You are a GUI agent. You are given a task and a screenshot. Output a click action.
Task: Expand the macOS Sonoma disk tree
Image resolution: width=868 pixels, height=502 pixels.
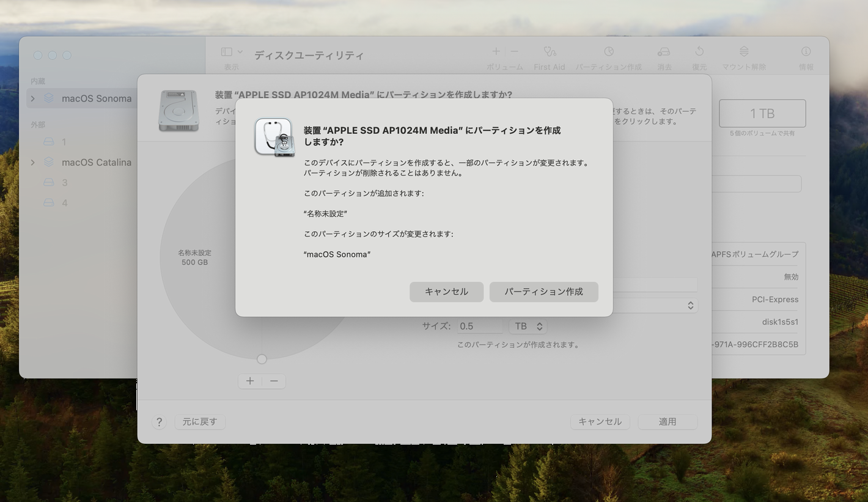click(x=33, y=98)
